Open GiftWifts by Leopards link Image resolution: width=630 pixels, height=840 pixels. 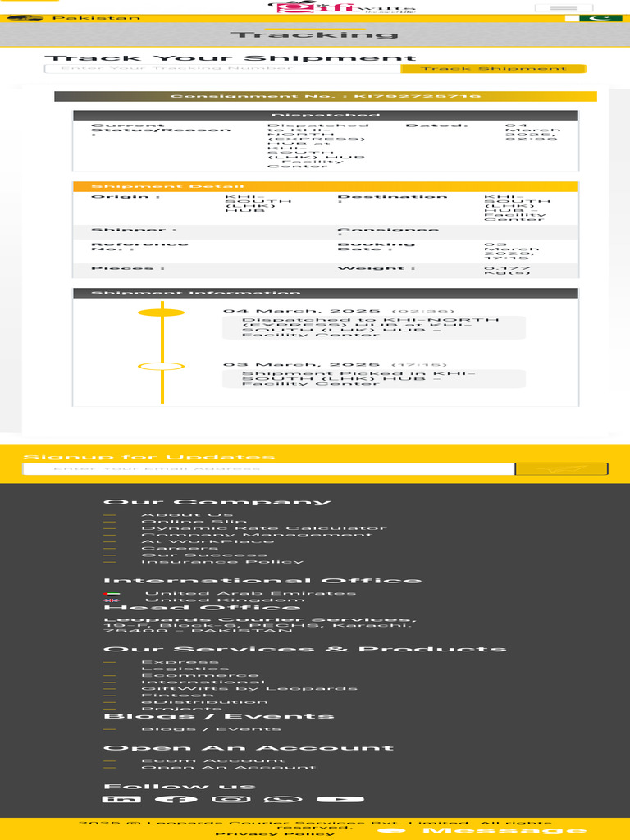(x=249, y=688)
